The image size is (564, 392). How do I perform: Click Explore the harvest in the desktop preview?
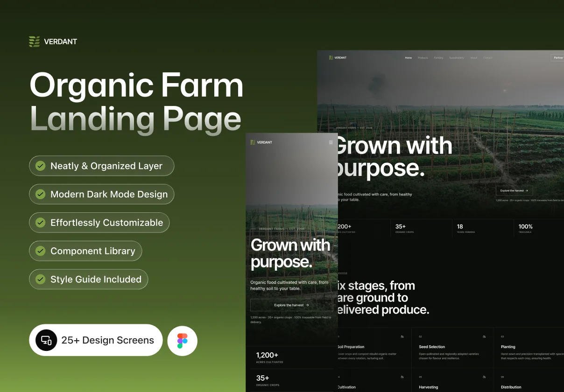(x=514, y=190)
